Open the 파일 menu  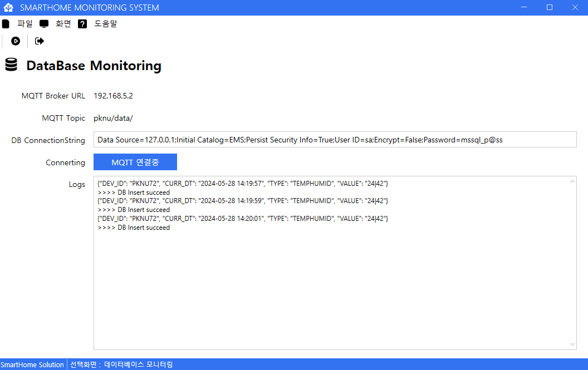pos(24,23)
